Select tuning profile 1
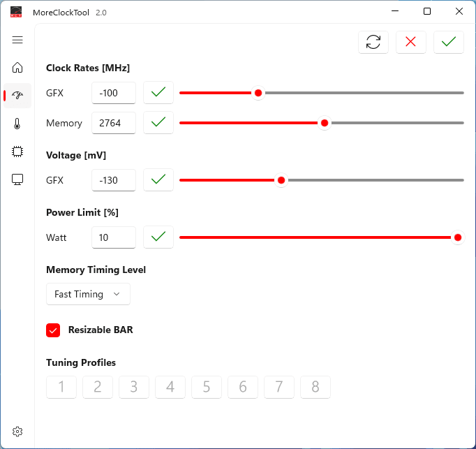This screenshot has height=449, width=476. tap(61, 387)
